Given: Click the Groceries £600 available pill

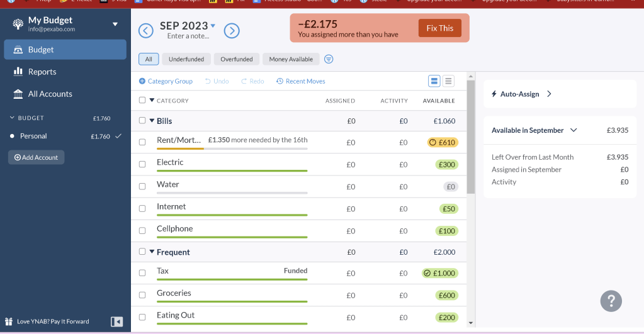Looking at the screenshot, I should 446,296.
